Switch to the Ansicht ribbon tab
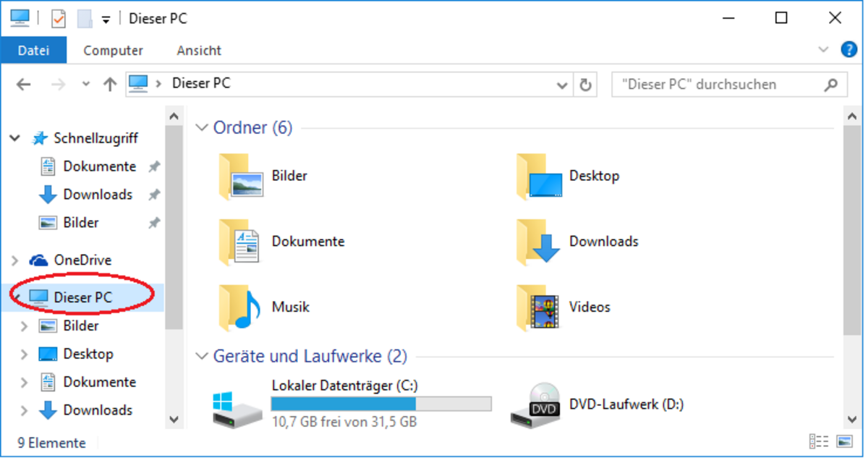868x463 pixels. click(199, 51)
